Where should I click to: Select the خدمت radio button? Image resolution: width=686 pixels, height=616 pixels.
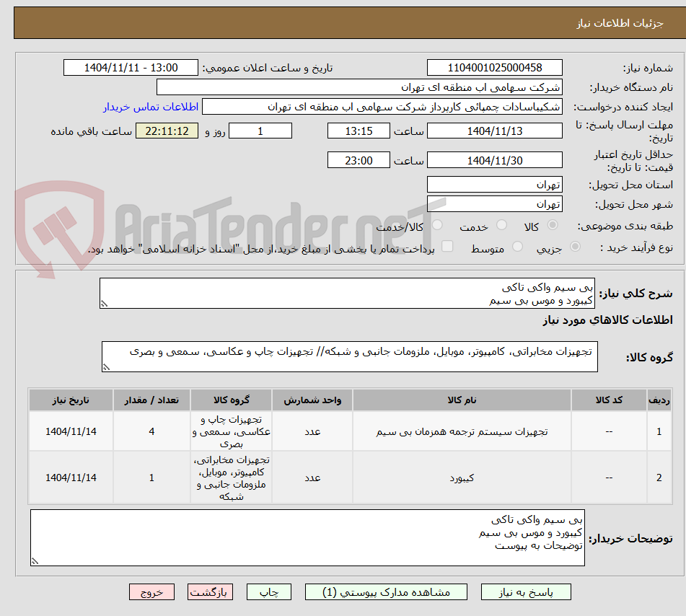point(502,225)
